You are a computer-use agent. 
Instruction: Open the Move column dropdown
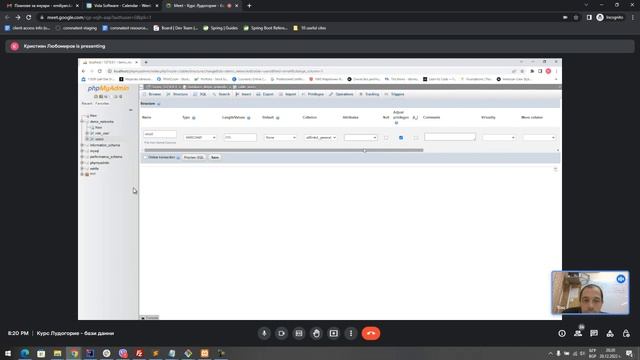coord(539,138)
